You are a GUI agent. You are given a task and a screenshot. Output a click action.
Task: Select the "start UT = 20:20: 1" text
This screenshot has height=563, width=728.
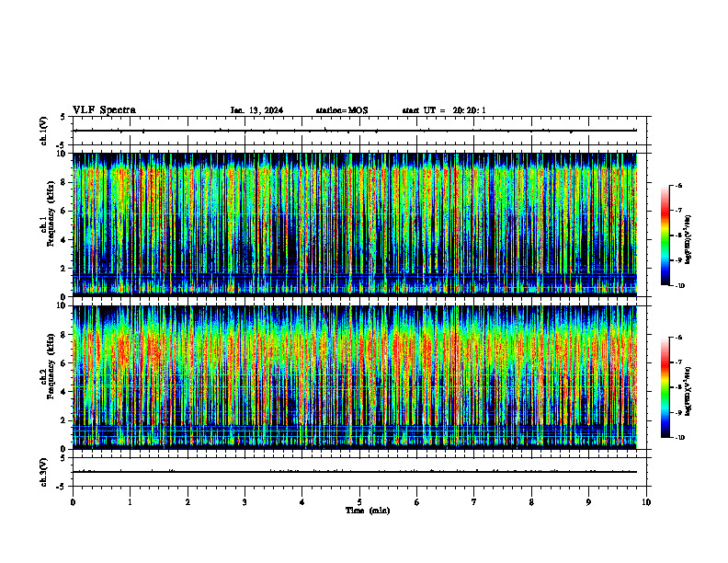point(444,110)
